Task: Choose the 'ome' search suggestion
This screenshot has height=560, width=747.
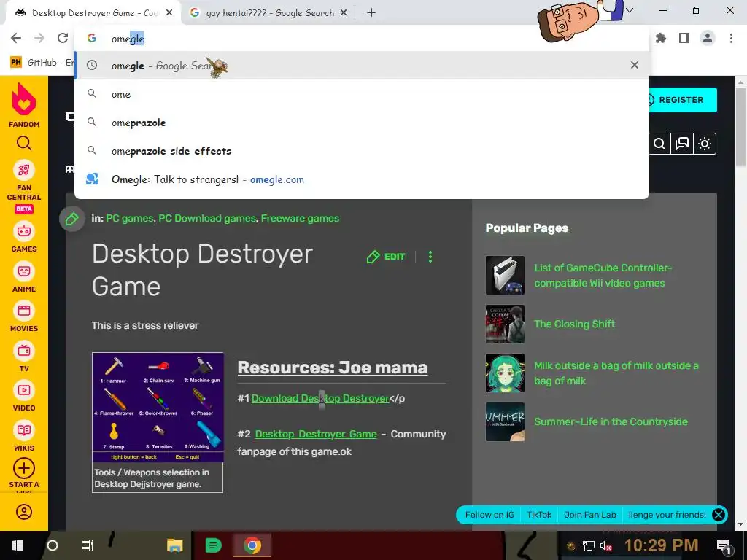Action: click(x=362, y=94)
